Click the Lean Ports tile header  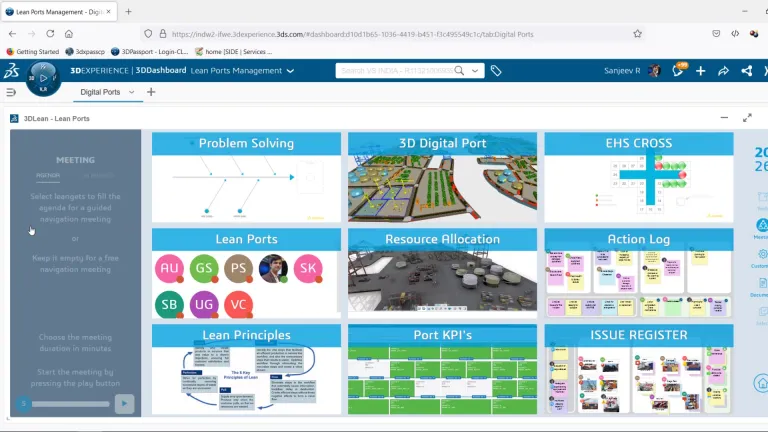[x=246, y=239]
